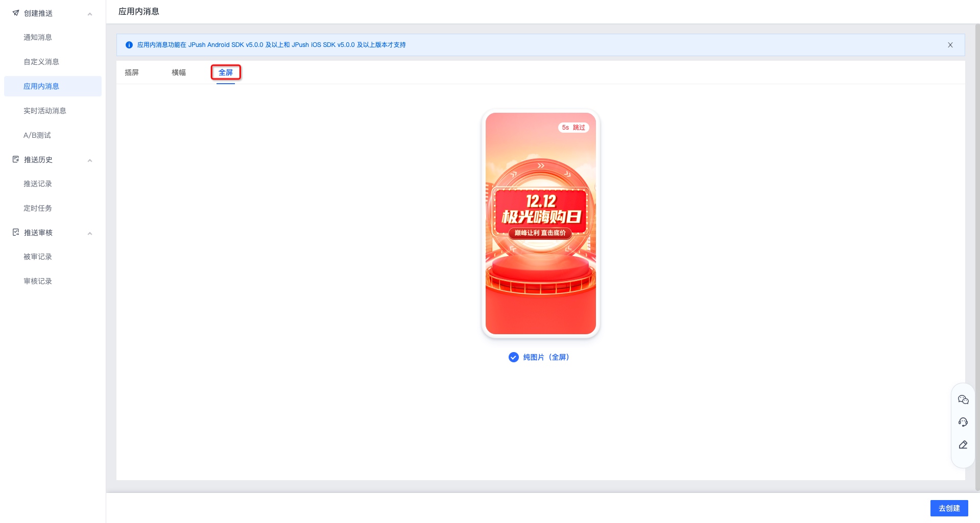This screenshot has width=980, height=523.
Task: Click the 12.12 极光嗨购日 phone preview image
Action: pyautogui.click(x=541, y=223)
